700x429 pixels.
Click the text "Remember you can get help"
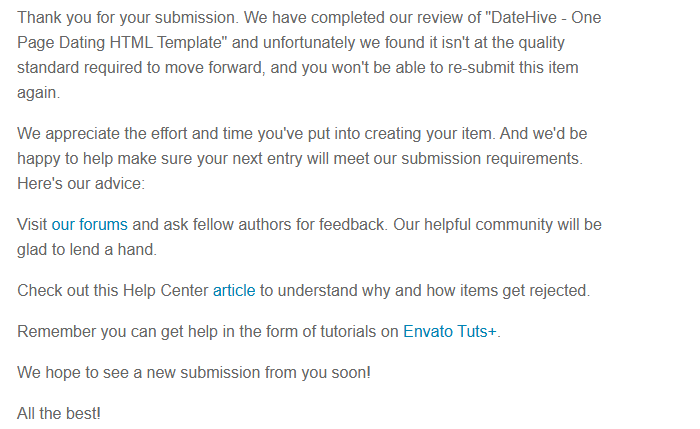pyautogui.click(x=120, y=332)
